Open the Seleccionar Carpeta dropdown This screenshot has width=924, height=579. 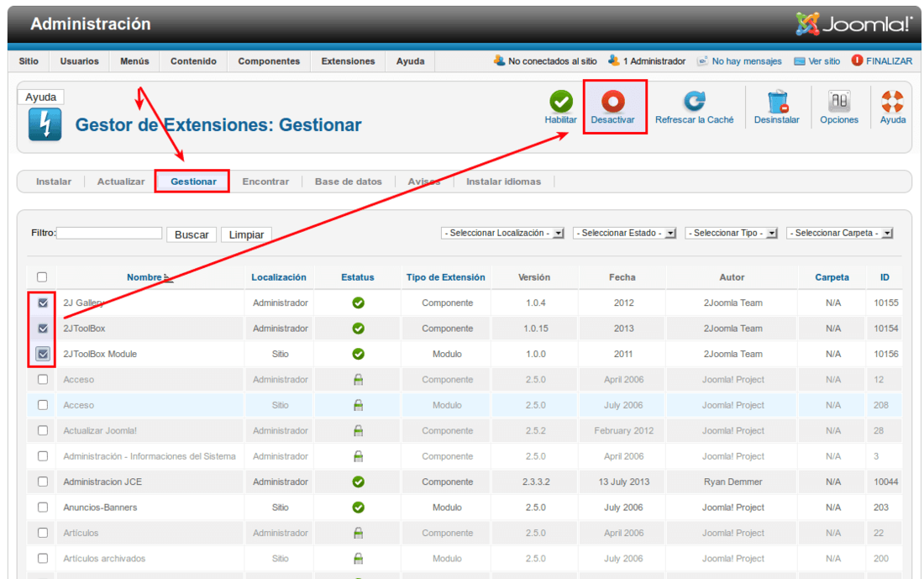840,234
